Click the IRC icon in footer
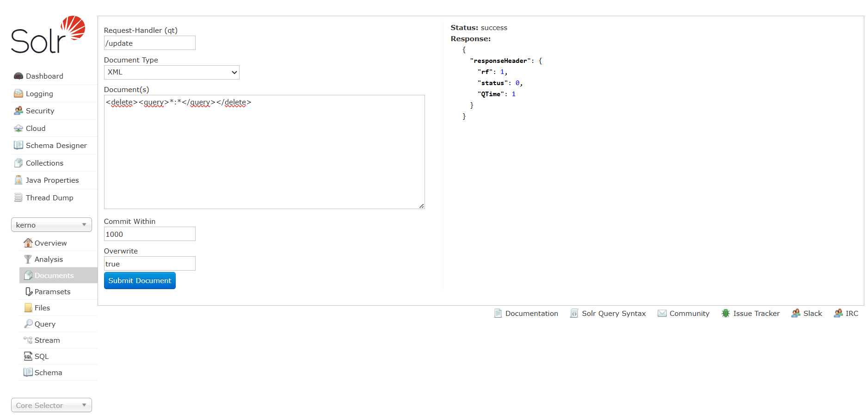The width and height of the screenshot is (868, 420). [x=838, y=313]
